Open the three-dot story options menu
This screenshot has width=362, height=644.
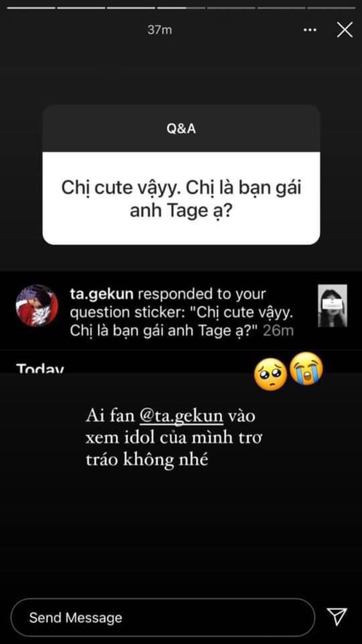tap(310, 30)
